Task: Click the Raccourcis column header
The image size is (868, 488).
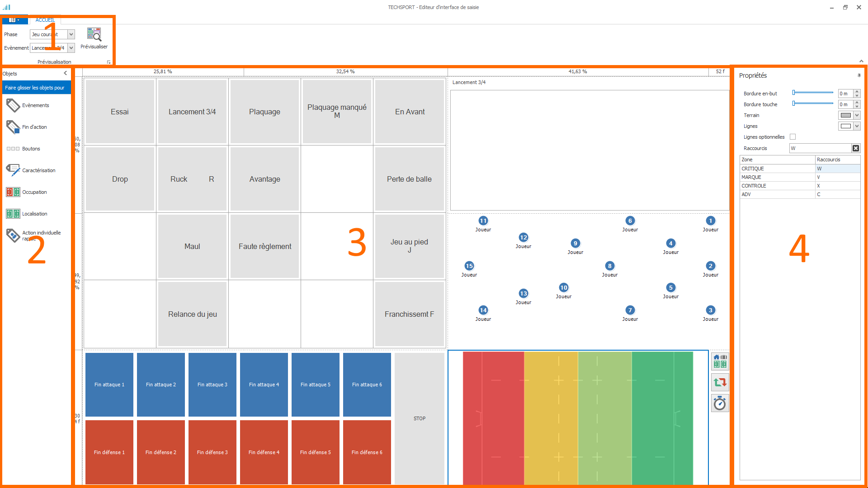Action: coord(838,160)
